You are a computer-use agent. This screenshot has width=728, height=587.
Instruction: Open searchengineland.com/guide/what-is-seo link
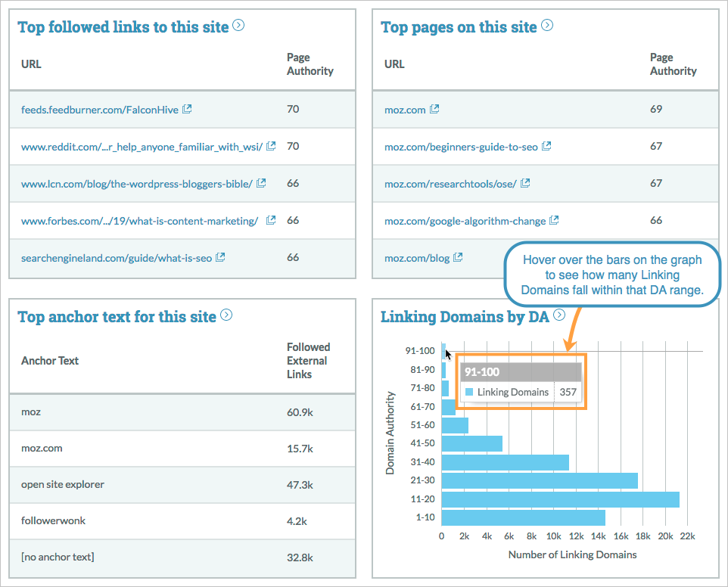coord(117,258)
